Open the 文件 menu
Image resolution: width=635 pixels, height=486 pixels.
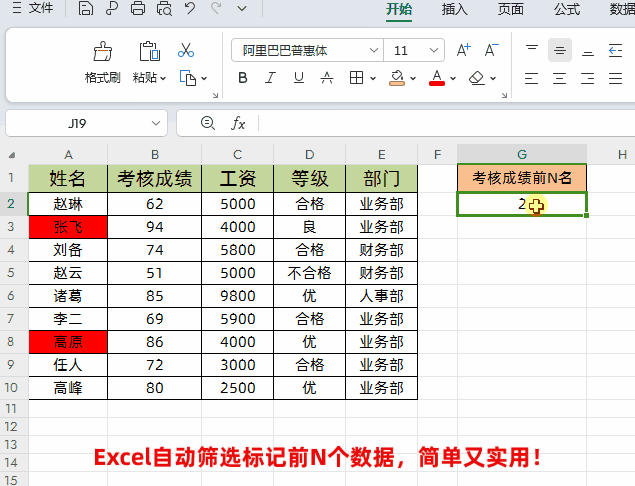[x=33, y=8]
